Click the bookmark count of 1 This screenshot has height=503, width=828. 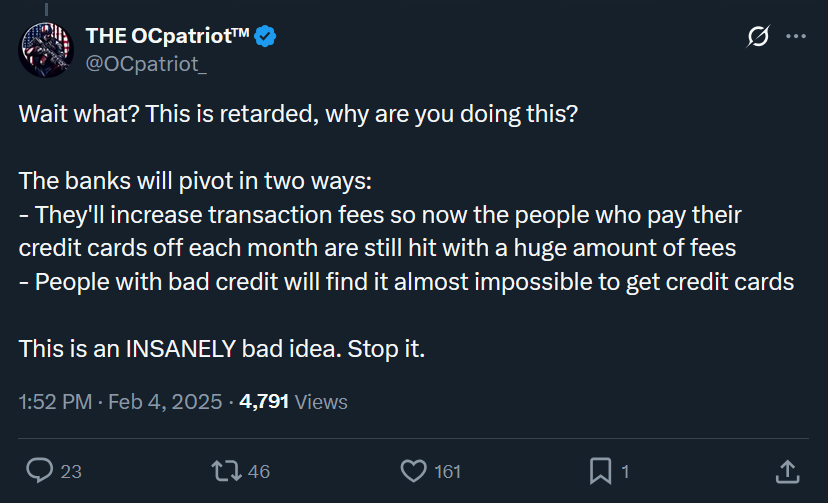coord(625,471)
